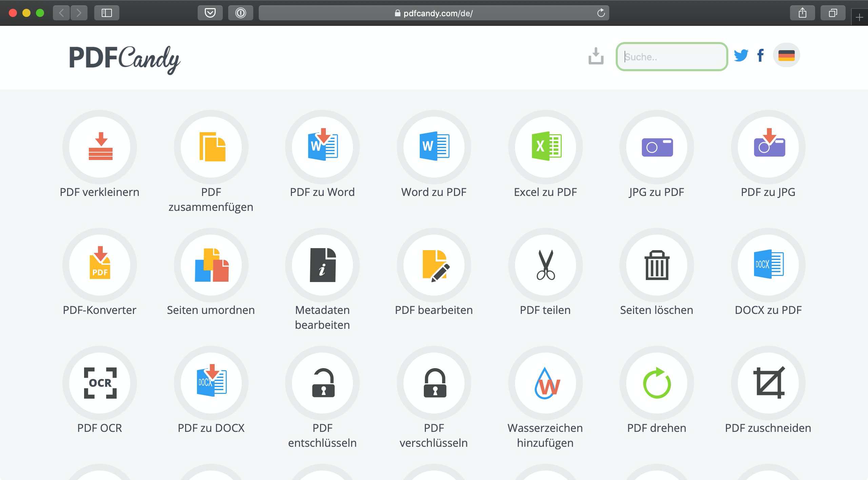The image size is (868, 480).
Task: Click the 'PDF teilen' text label
Action: [545, 310]
